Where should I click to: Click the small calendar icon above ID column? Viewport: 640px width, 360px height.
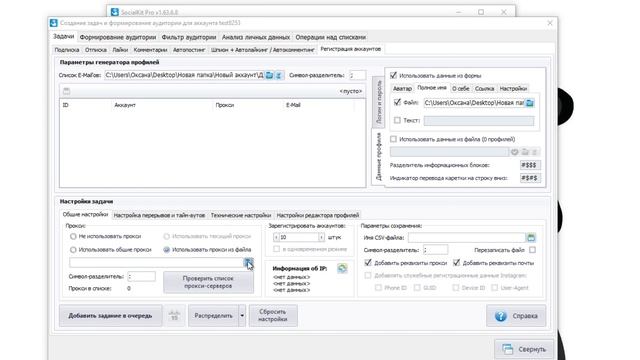tap(67, 91)
